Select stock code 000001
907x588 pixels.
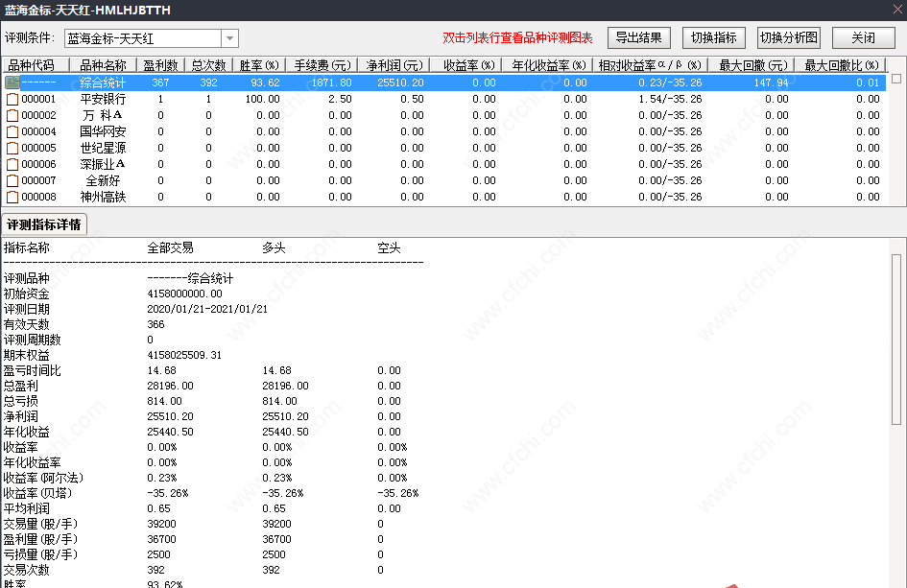38,99
